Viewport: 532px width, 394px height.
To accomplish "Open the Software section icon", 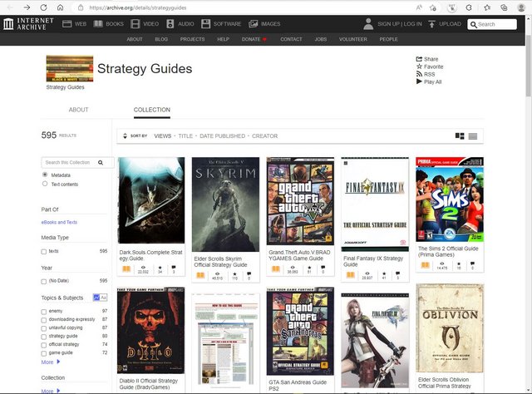I will tap(205, 24).
